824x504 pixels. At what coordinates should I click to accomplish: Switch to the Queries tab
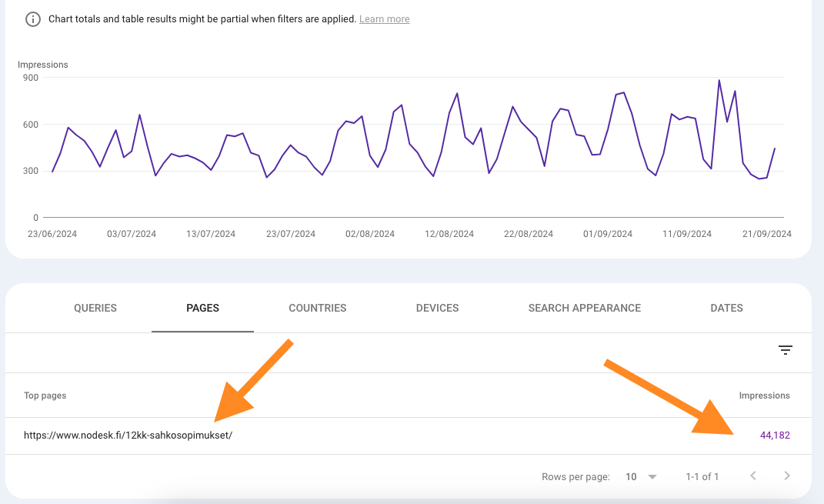click(95, 308)
